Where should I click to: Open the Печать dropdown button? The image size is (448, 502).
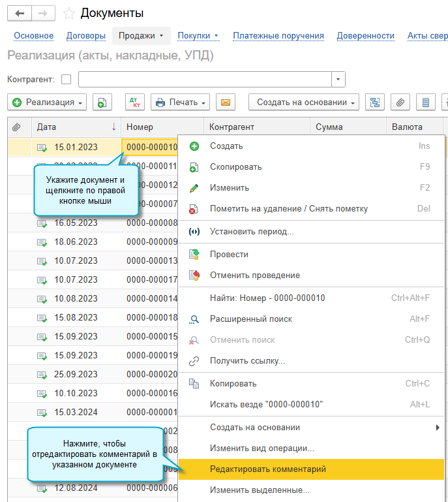(181, 102)
